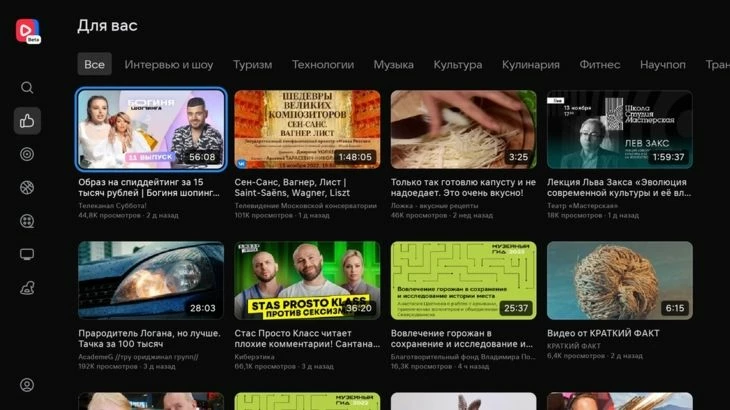Open the app logo with Beta badge
The height and width of the screenshot is (410, 730).
pyautogui.click(x=27, y=31)
